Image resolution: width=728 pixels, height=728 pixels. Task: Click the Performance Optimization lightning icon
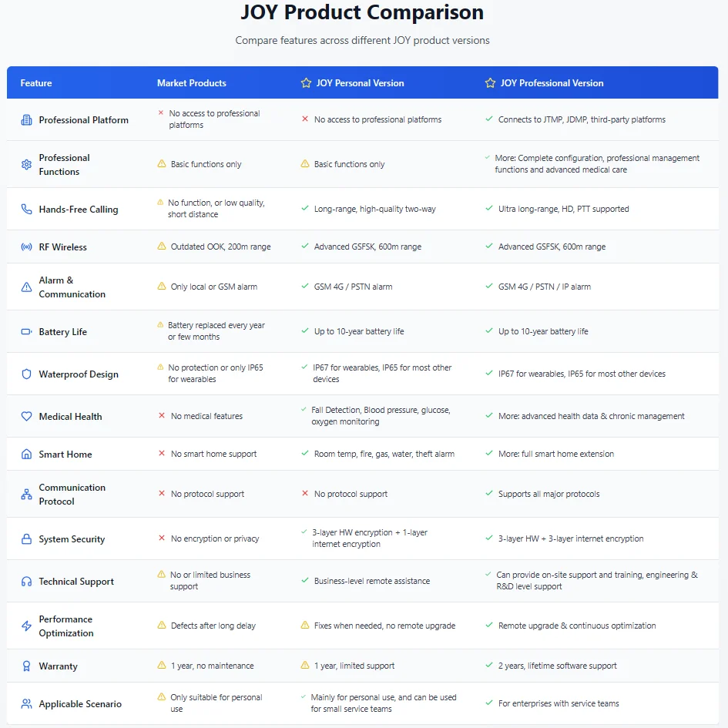pos(26,626)
